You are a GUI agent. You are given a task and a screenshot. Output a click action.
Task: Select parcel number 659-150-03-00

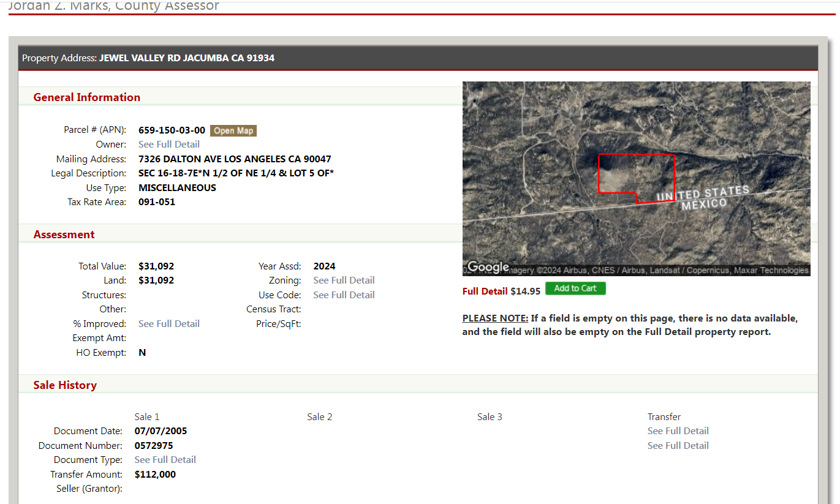click(172, 130)
